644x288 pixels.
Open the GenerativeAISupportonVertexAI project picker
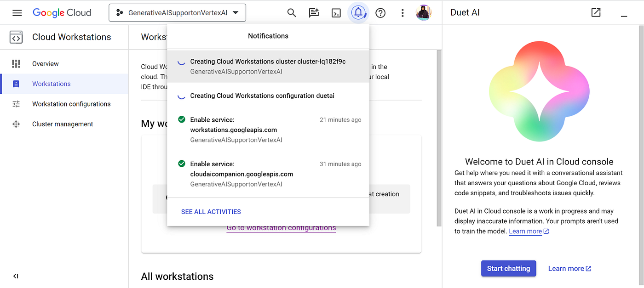pos(177,13)
